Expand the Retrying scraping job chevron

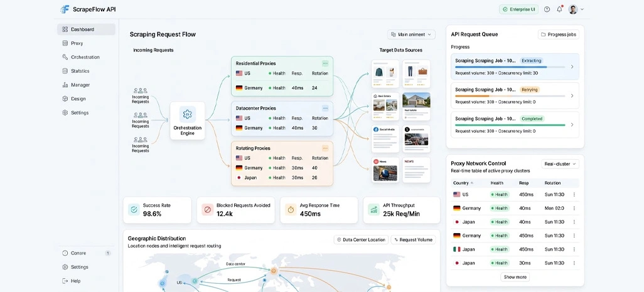(572, 95)
